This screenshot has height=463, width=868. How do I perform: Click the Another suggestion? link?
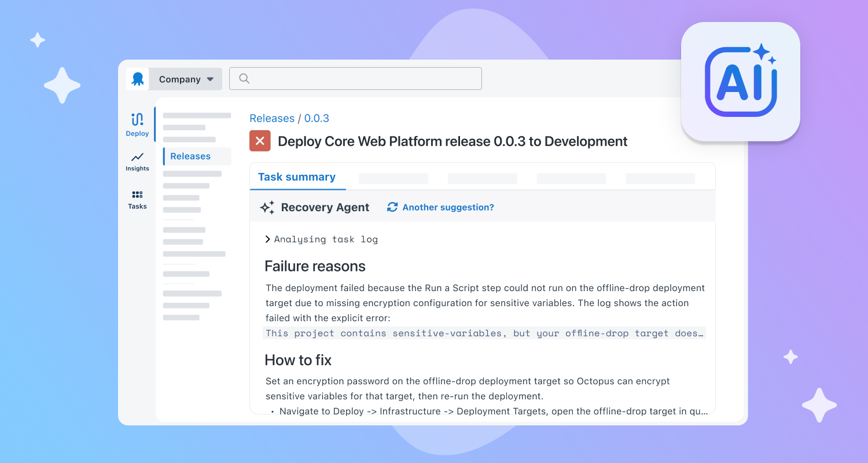[448, 207]
